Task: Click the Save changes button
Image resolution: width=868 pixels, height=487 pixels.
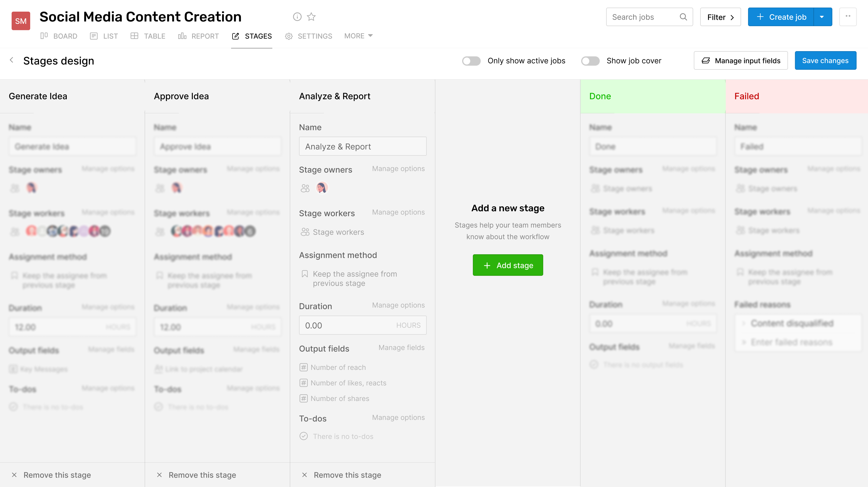Action: [x=826, y=60]
